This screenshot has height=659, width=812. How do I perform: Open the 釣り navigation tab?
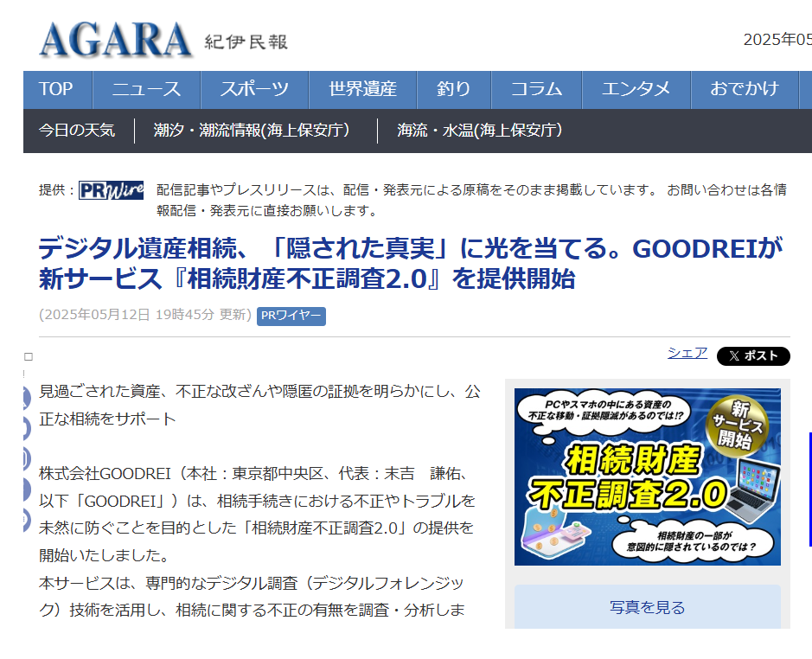coord(454,89)
